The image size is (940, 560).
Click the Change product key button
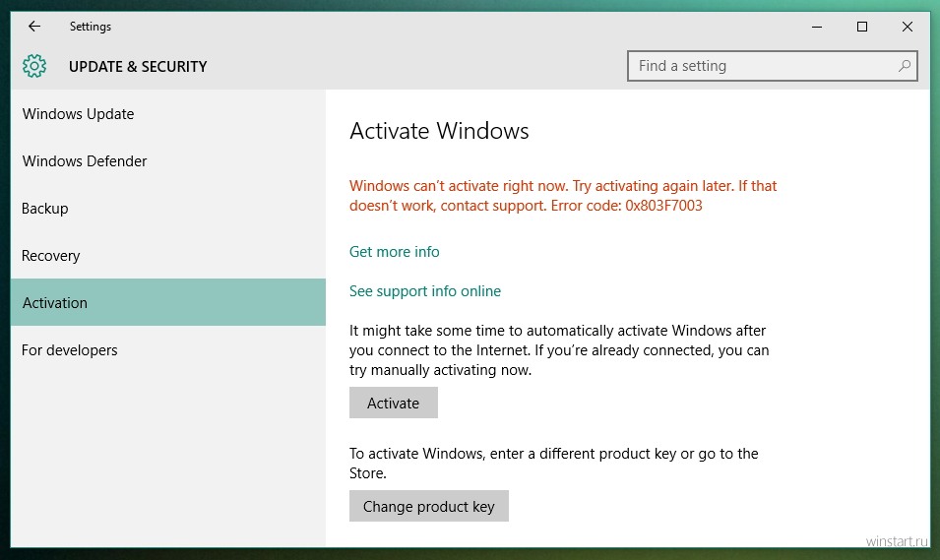coord(428,506)
